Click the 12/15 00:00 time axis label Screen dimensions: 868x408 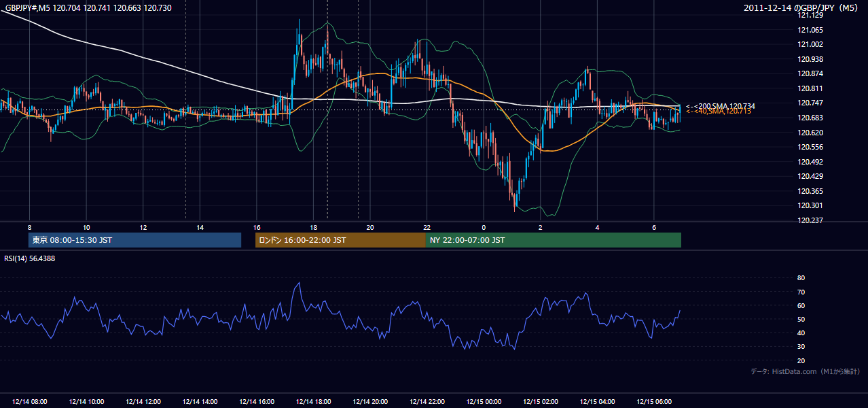(x=484, y=402)
